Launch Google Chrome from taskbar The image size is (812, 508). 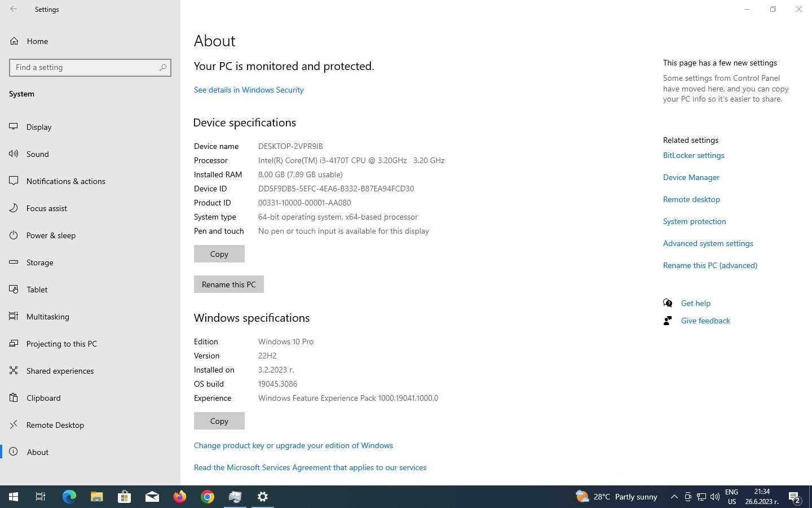[207, 497]
